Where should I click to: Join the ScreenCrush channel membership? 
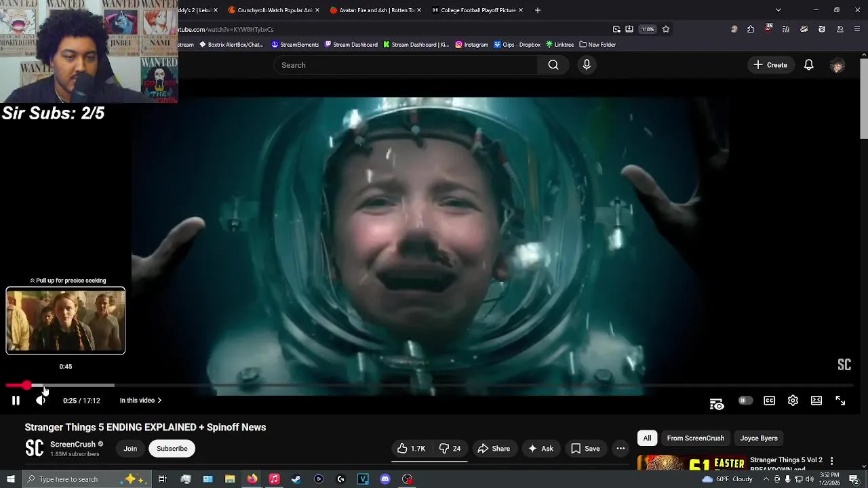(130, 449)
